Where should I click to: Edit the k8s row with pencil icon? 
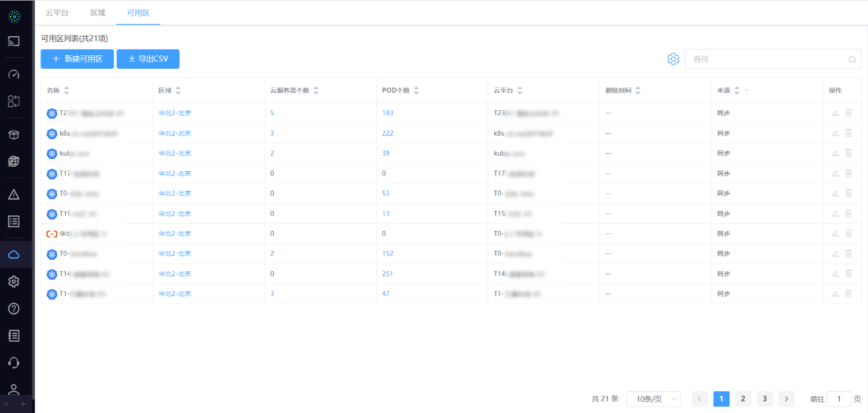point(835,133)
